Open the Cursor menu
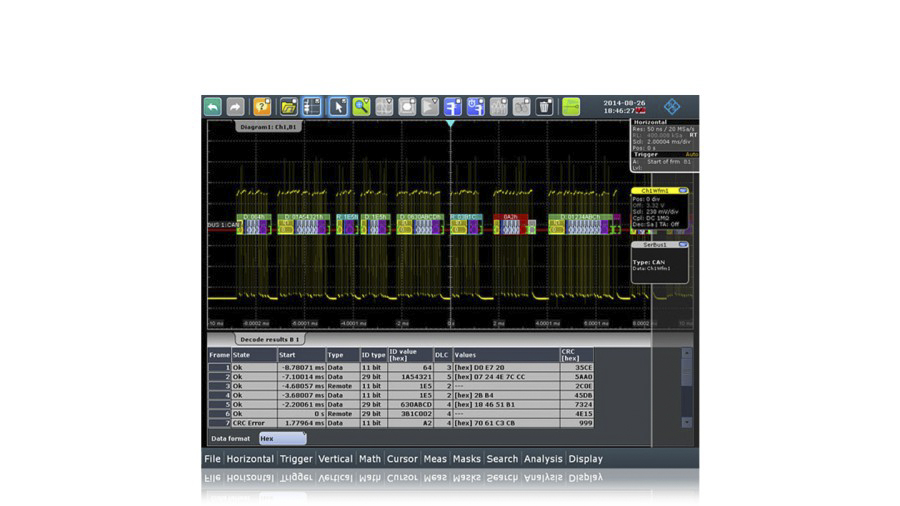 click(x=402, y=459)
